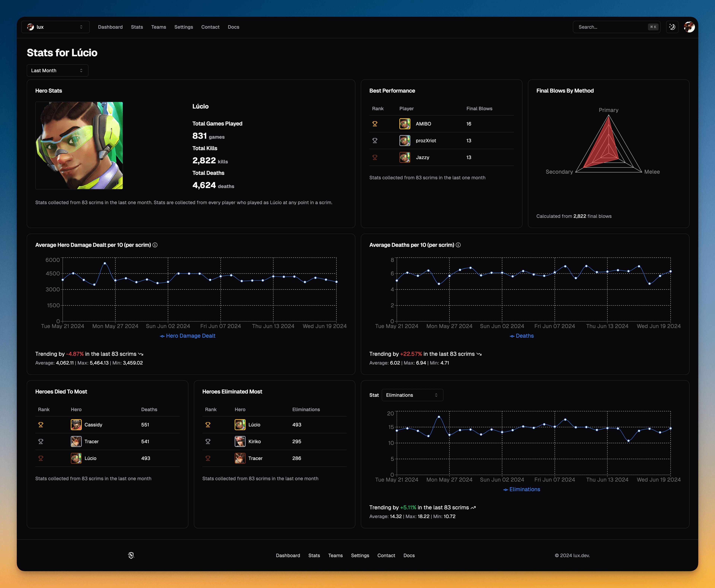
Task: Open Contact in the top navigation
Action: [x=210, y=27]
